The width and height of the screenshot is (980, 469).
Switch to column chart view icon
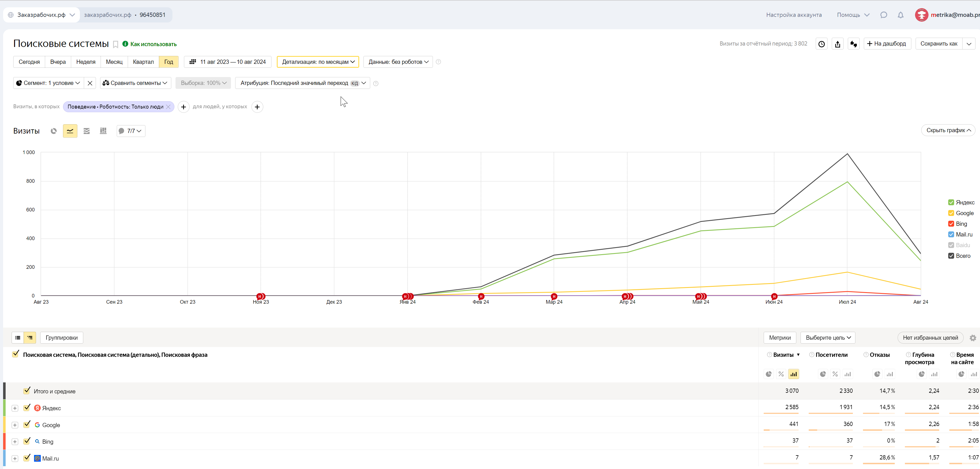click(x=103, y=131)
